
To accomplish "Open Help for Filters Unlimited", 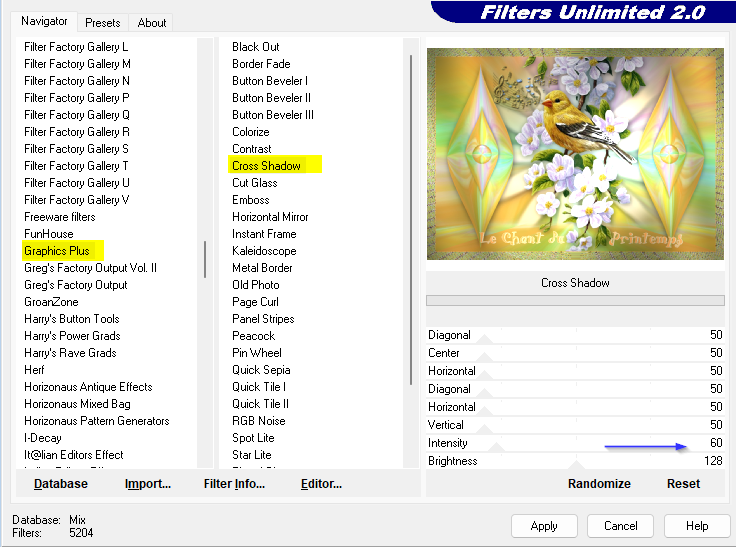I will pyautogui.click(x=697, y=526).
